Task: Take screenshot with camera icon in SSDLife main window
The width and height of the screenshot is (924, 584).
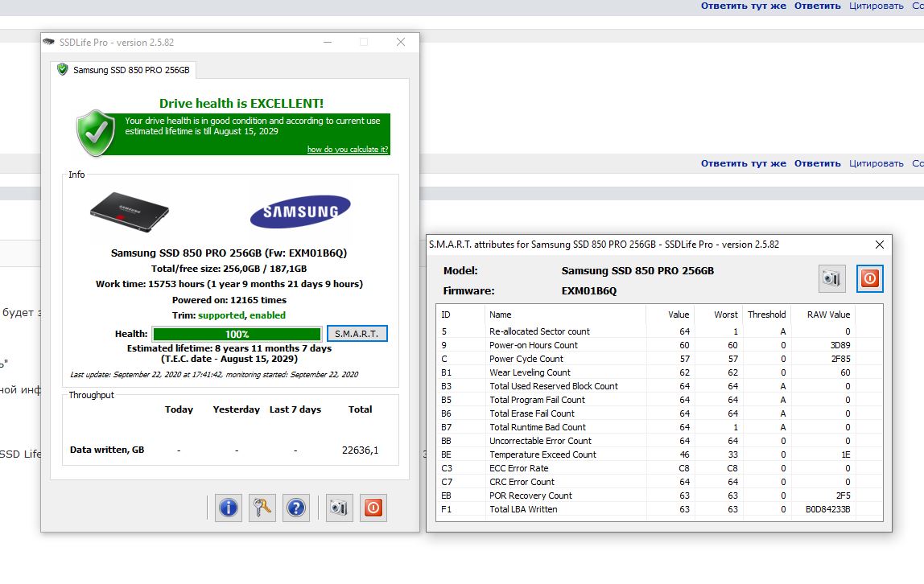Action: pos(339,508)
